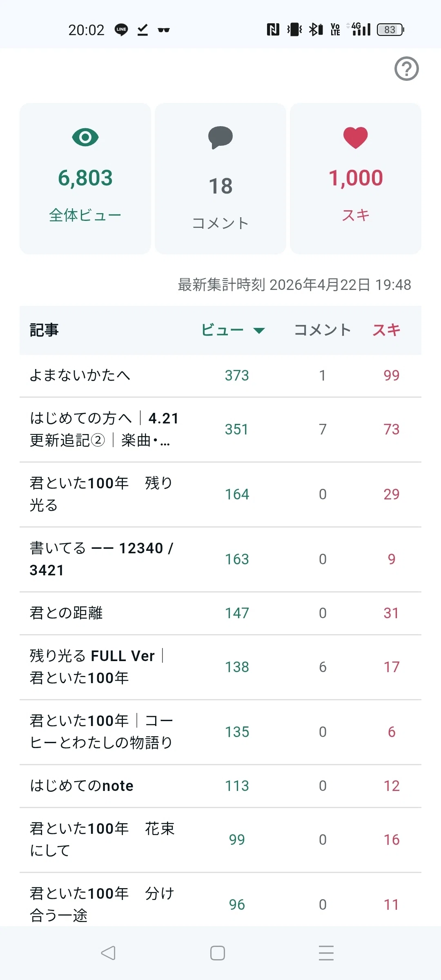Sort articles by コメント column header
441x980 pixels.
tap(323, 330)
